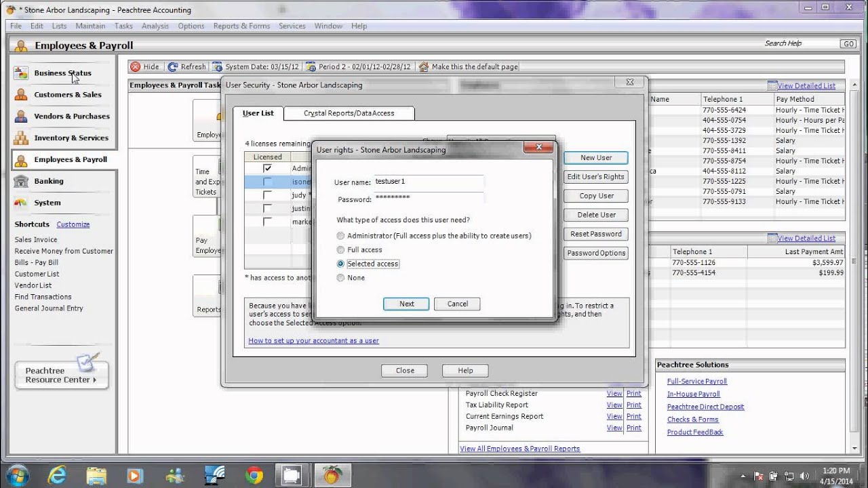Open View All Employees & Payroll Reports link
Screen dimensions: 868x488
pos(520,449)
